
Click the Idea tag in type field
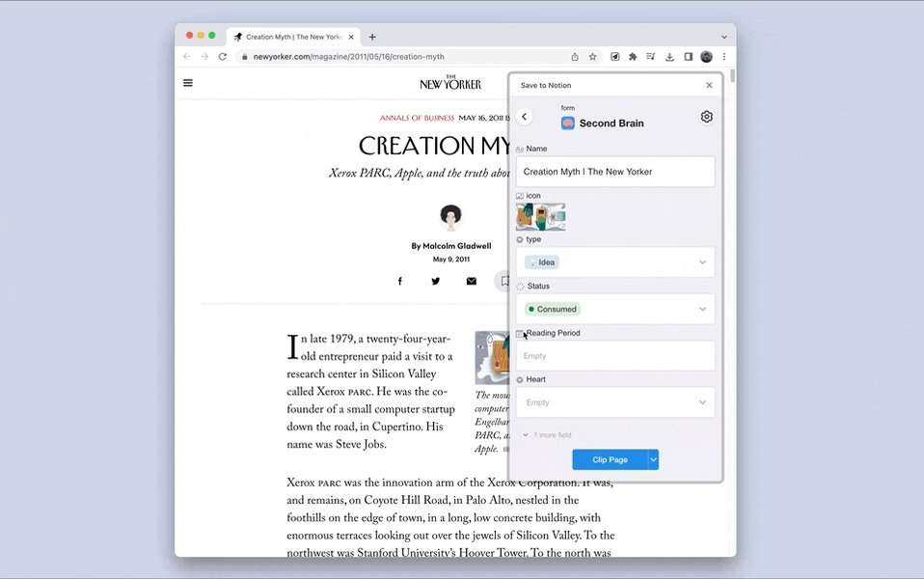[541, 262]
